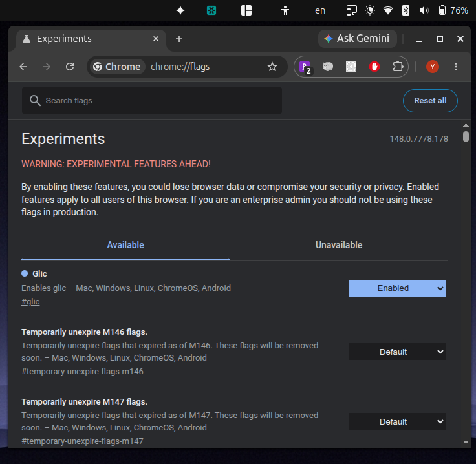This screenshot has height=464, width=476.
Task: Click the scrollbar down arrow
Action: [x=466, y=442]
